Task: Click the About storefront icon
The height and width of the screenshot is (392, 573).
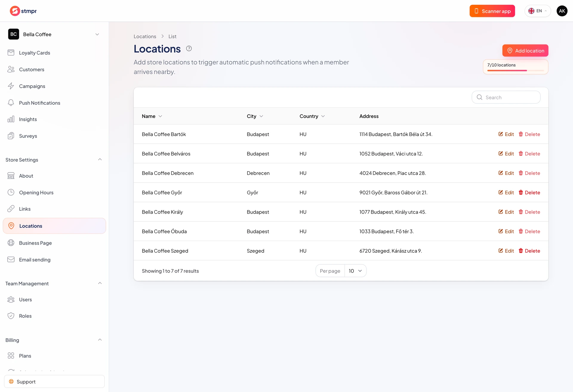Action: tap(11, 176)
